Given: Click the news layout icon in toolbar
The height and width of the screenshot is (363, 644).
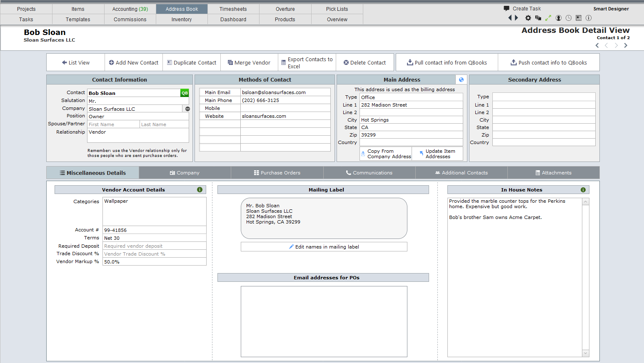Looking at the screenshot, I should coord(579,18).
